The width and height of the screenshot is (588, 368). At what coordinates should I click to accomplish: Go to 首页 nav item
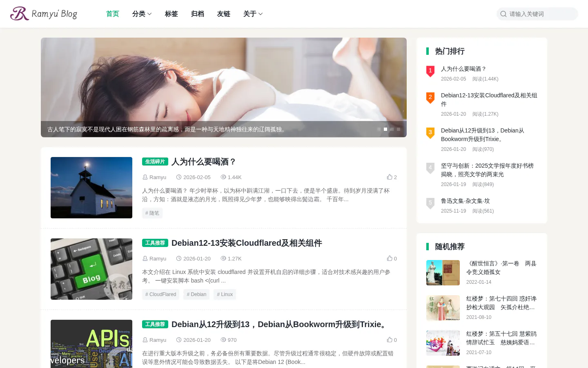[113, 14]
